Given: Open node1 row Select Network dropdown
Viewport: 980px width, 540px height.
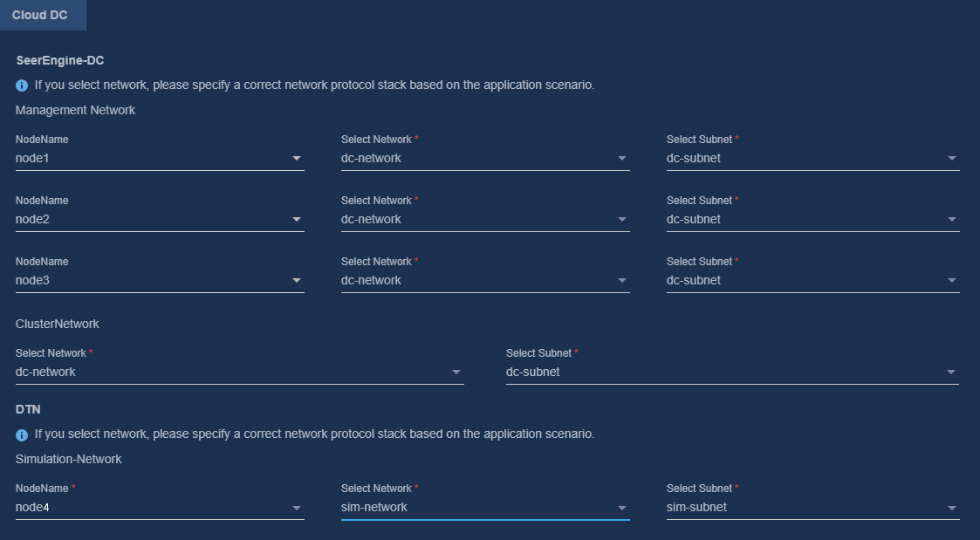Looking at the screenshot, I should coord(485,158).
